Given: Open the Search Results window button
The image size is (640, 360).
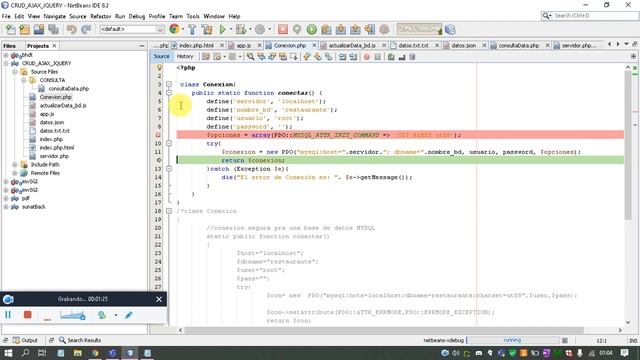Looking at the screenshot, I should [80, 340].
